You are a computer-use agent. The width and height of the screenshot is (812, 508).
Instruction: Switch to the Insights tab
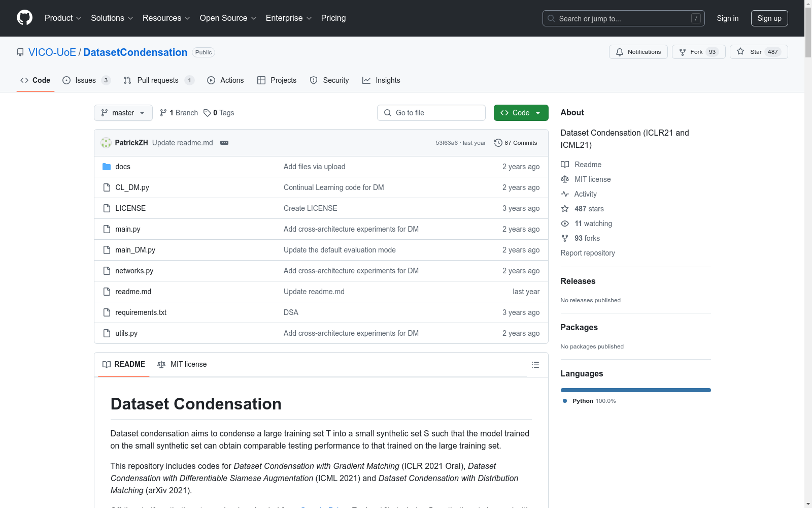(381, 80)
